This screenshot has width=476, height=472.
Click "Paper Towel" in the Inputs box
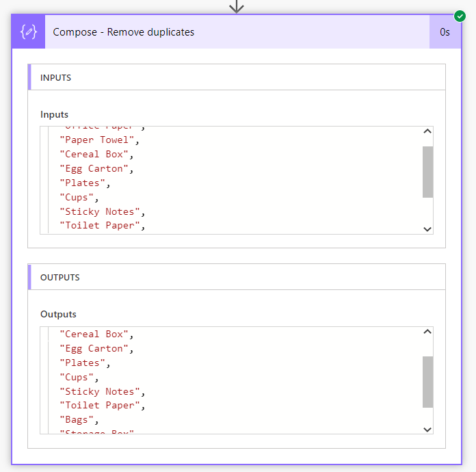[x=98, y=140]
